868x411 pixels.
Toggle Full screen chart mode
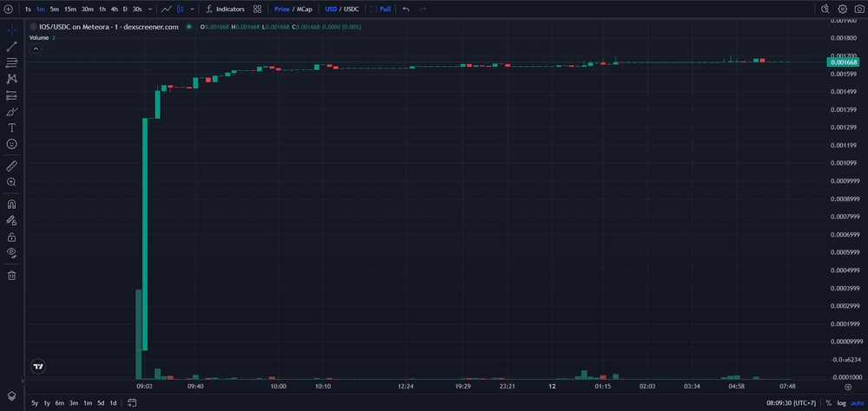(x=380, y=10)
